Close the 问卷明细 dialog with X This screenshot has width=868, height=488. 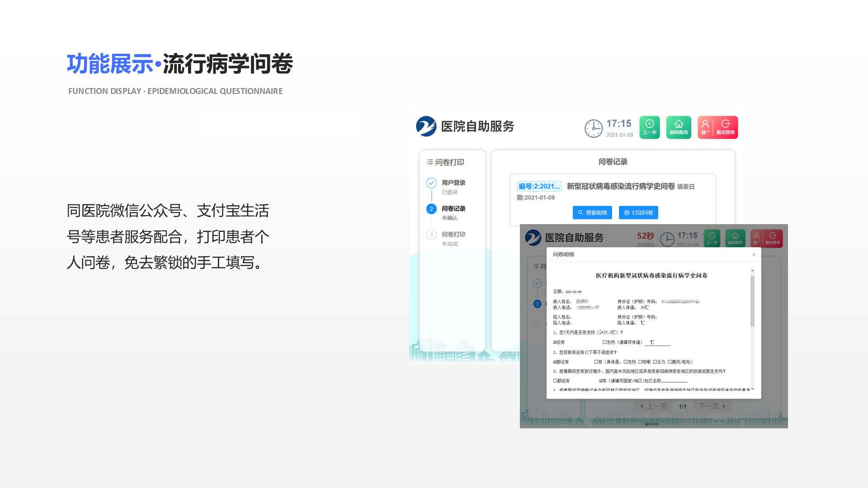pos(754,254)
